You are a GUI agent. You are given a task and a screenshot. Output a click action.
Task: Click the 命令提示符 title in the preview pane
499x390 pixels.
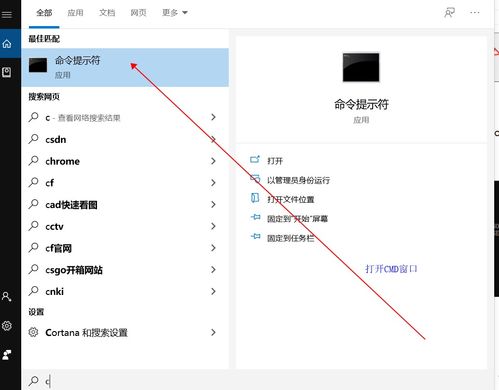(361, 104)
